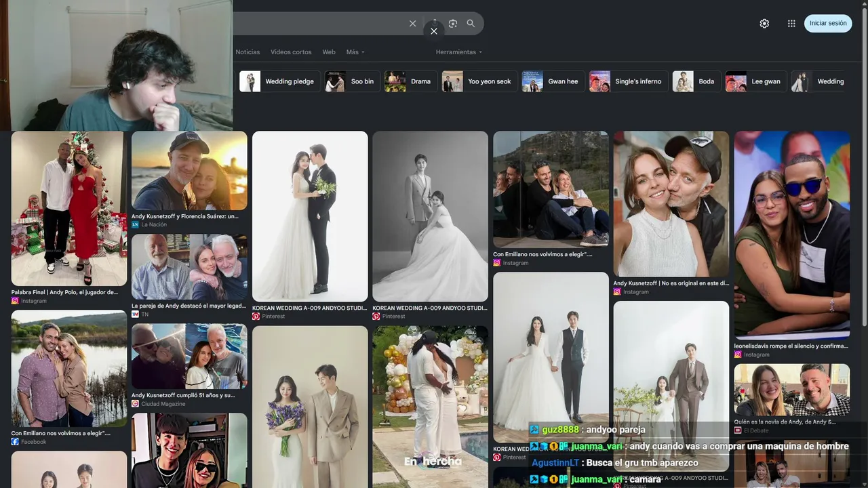The width and height of the screenshot is (868, 488).
Task: Select the Gwan hee suggestion chip
Action: click(x=553, y=81)
